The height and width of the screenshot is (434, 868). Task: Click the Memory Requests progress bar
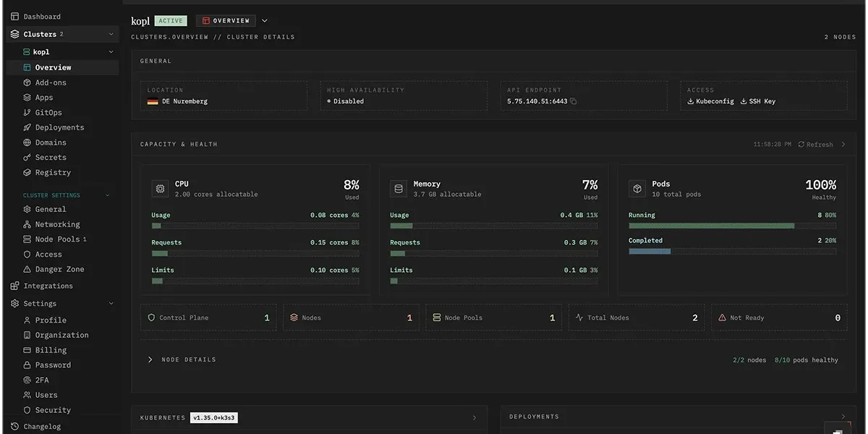pyautogui.click(x=494, y=253)
